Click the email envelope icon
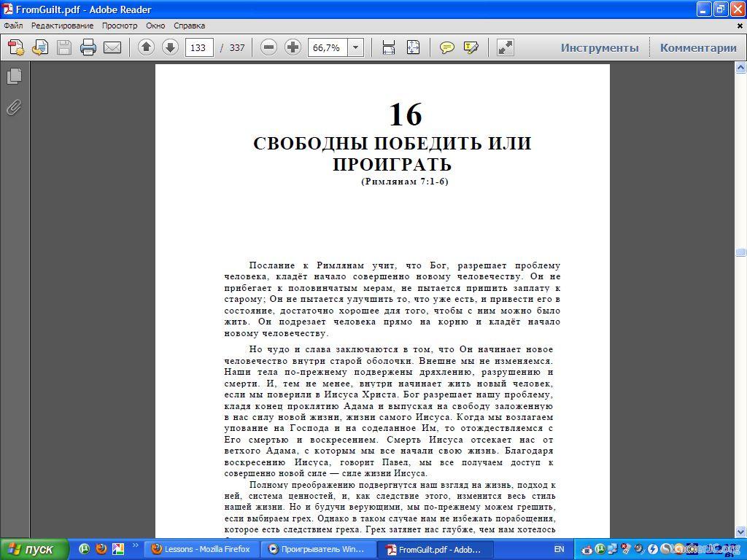Viewport: 747px width, 560px height. coord(112,48)
